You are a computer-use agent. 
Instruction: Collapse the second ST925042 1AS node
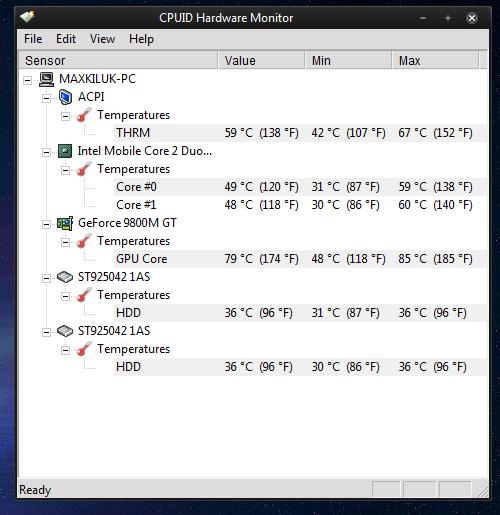46,332
